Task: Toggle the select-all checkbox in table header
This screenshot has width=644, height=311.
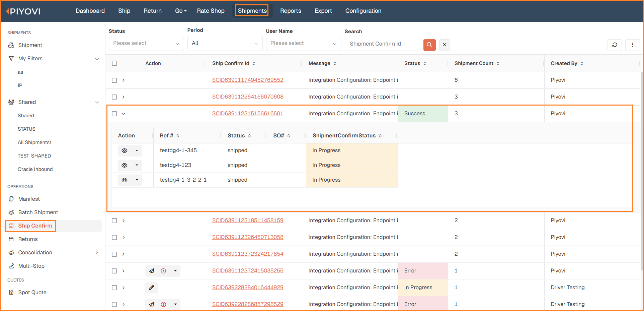Action: coord(114,63)
